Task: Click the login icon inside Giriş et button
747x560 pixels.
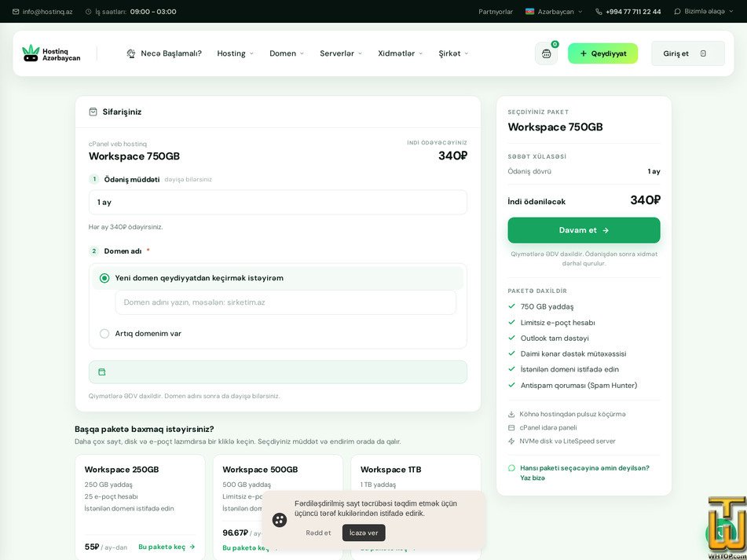Action: 703,53
